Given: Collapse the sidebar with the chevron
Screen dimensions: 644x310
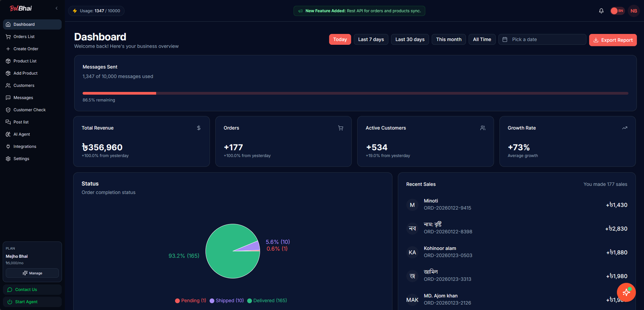Looking at the screenshot, I should tap(56, 8).
